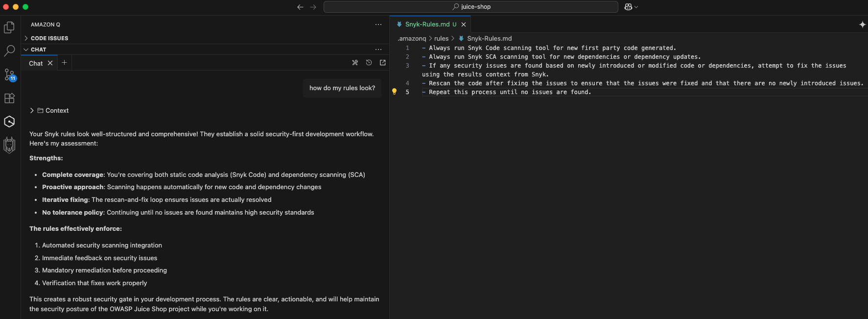The height and width of the screenshot is (319, 868).
Task: Open Amazon Q panel more actions menu
Action: click(x=378, y=25)
